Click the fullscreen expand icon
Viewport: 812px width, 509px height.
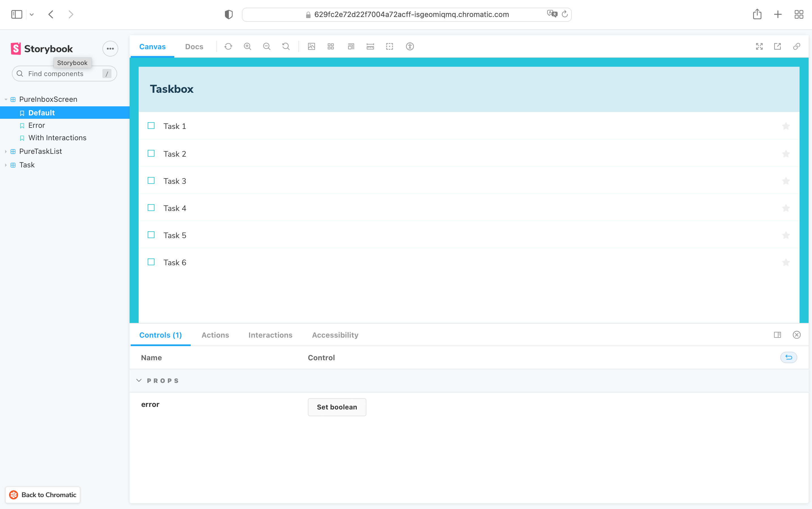click(x=759, y=46)
